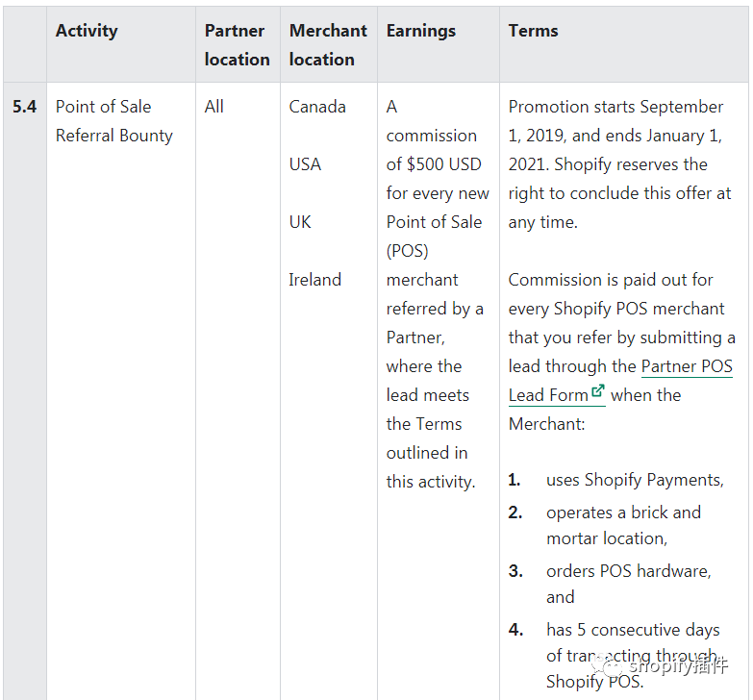Click the Activity column header
Viewport: 753px width, 700px height.
pos(87,31)
